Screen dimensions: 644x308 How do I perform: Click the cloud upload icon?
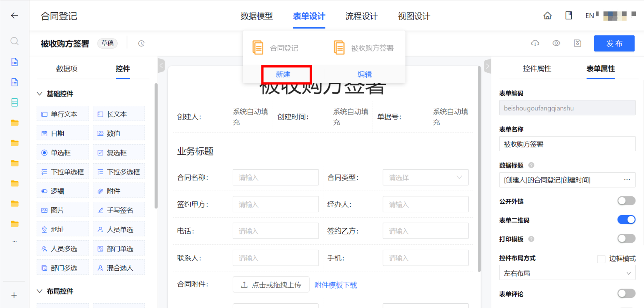pos(535,43)
